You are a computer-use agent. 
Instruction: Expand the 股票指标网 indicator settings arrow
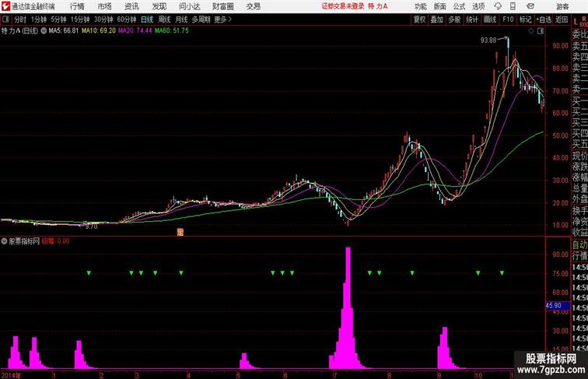tap(4, 241)
